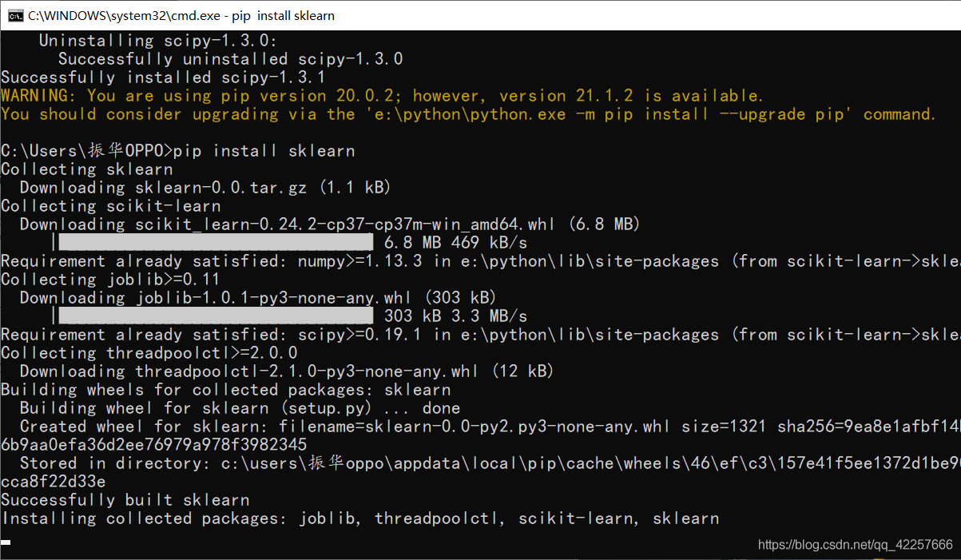Click 'Created wheel for sklearn' line

click(x=490, y=427)
